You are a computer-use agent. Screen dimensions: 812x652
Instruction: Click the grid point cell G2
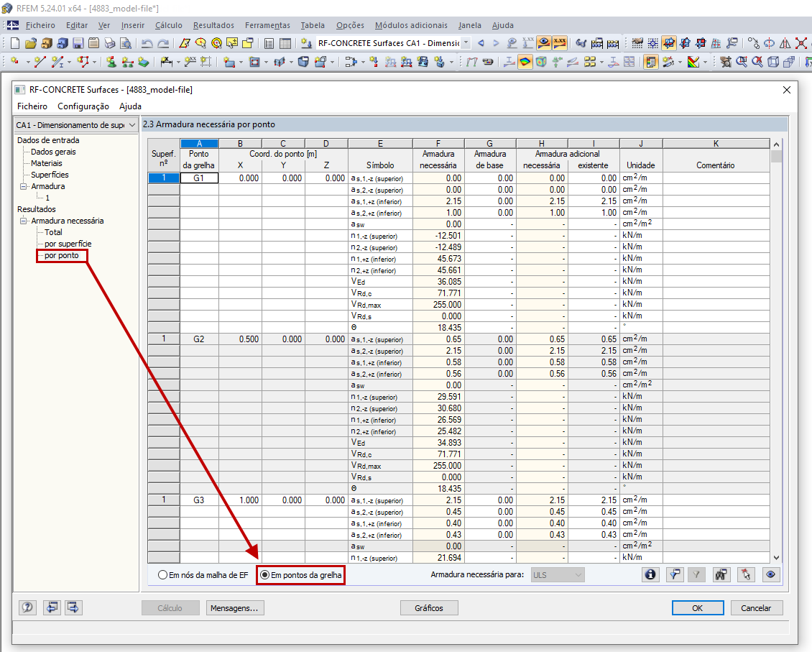click(x=199, y=339)
